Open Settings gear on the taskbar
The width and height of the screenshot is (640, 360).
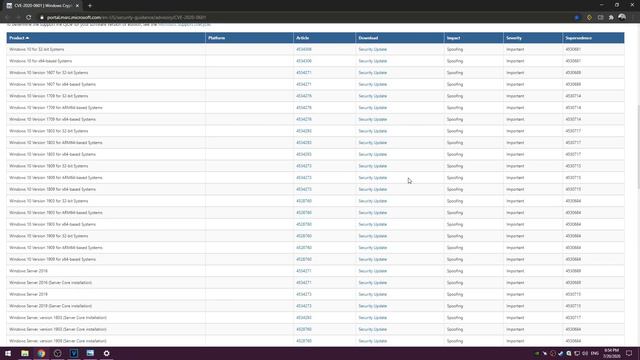(x=107, y=353)
